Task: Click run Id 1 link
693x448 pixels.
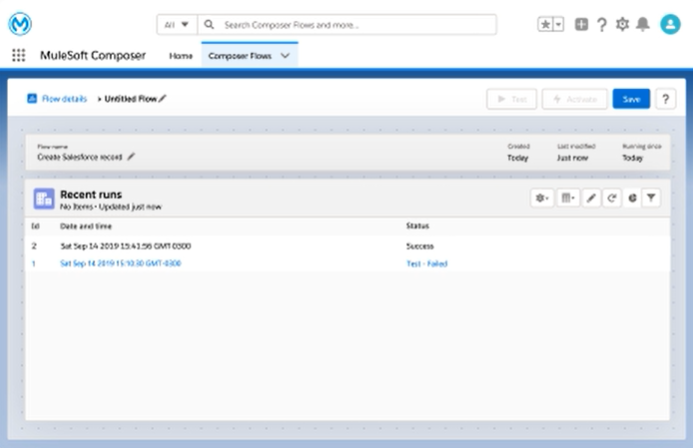Action: 34,263
